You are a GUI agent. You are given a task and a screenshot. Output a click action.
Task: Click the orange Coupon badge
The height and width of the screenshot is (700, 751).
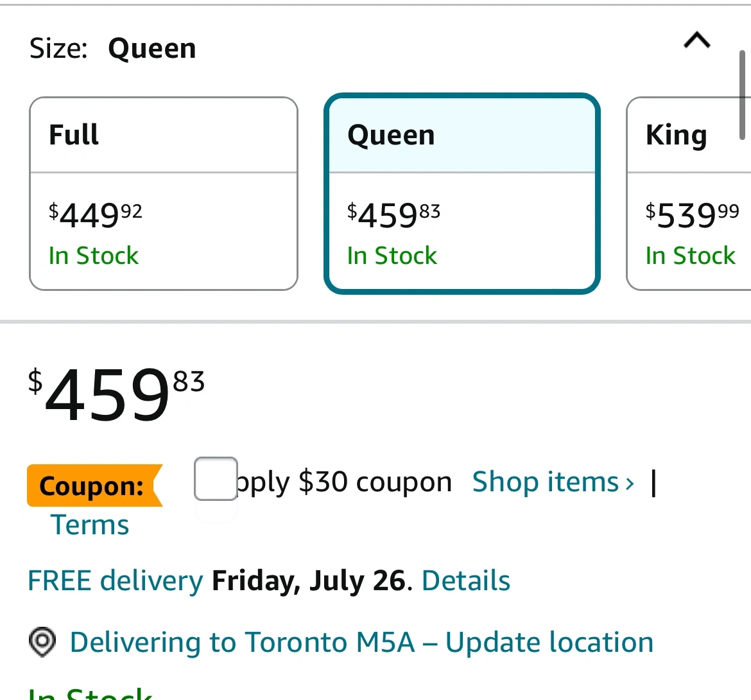93,486
